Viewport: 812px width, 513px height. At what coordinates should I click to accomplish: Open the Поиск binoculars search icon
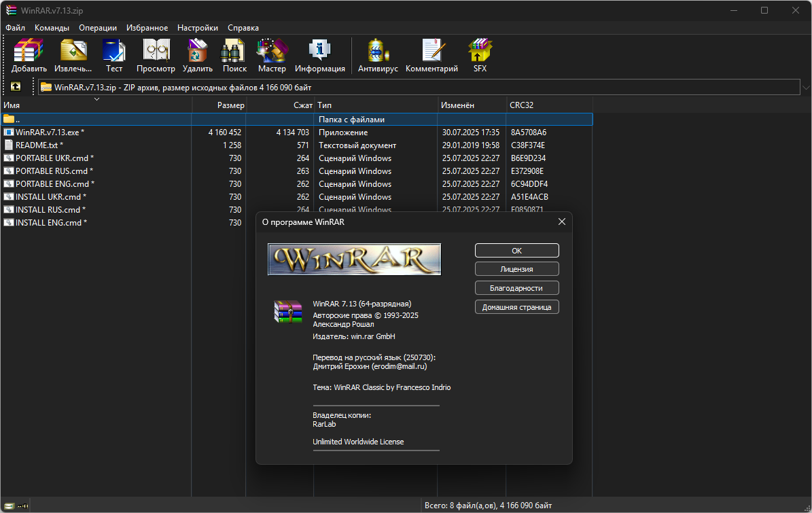[234, 55]
